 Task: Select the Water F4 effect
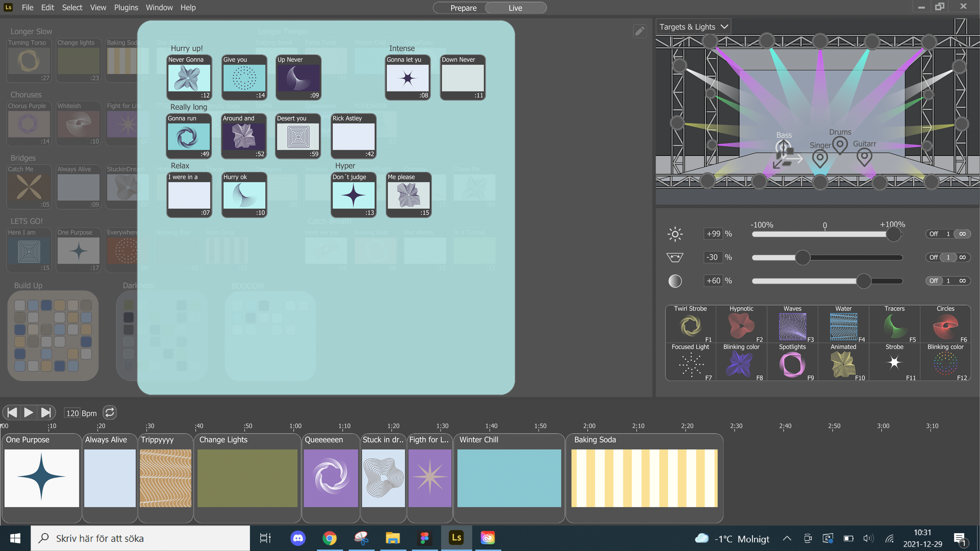843,324
